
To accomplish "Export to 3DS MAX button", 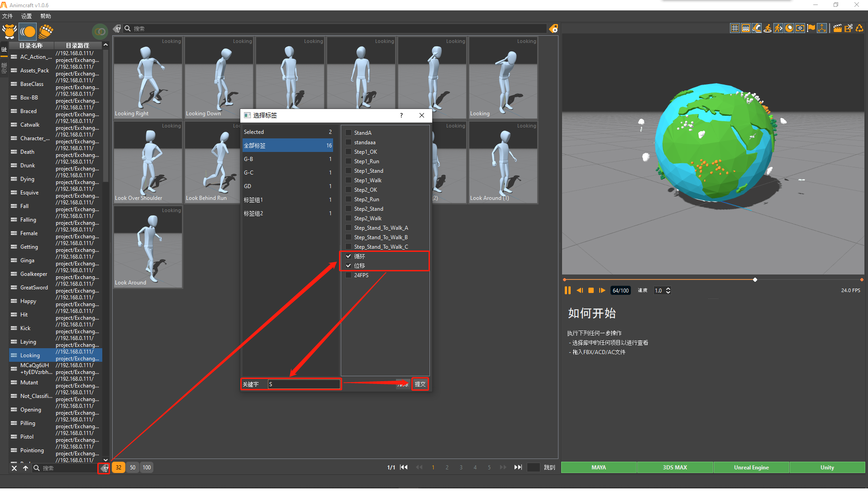I will pos(675,468).
